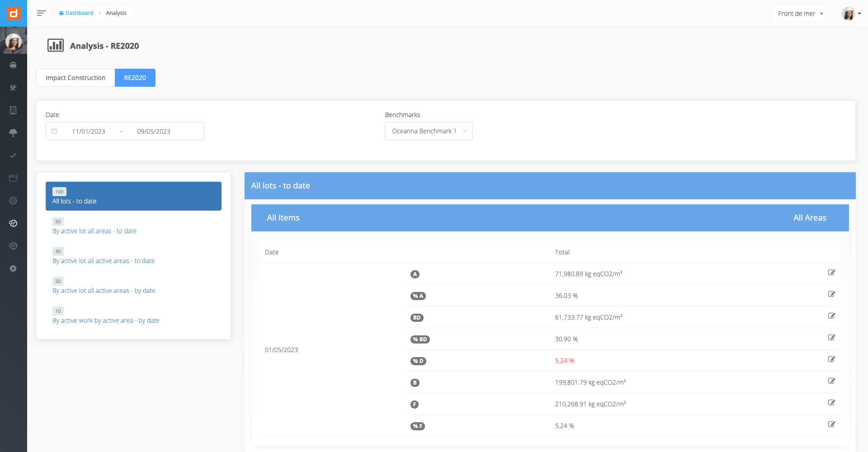Click the % BD indicator badge
This screenshot has width=868, height=452.
420,339
